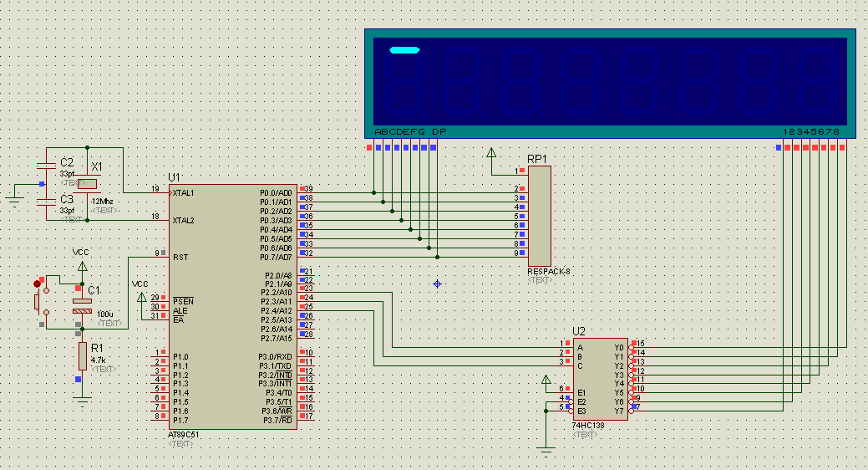
Task: Click the ALE pin label on U1
Action: (180, 311)
